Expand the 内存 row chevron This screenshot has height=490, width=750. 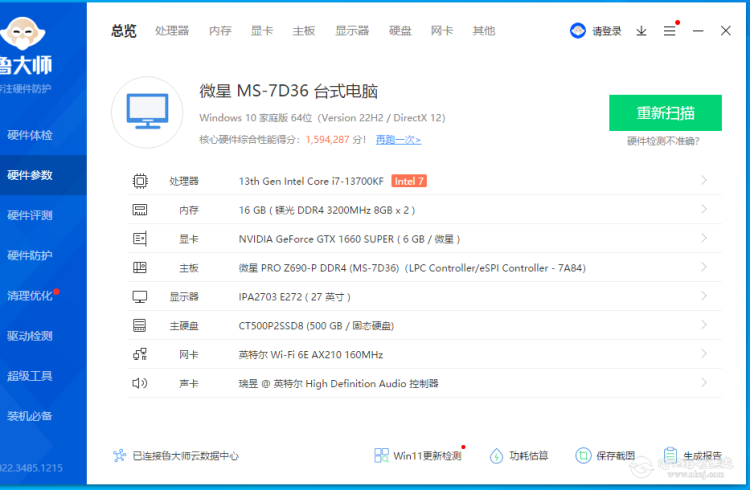tap(704, 209)
